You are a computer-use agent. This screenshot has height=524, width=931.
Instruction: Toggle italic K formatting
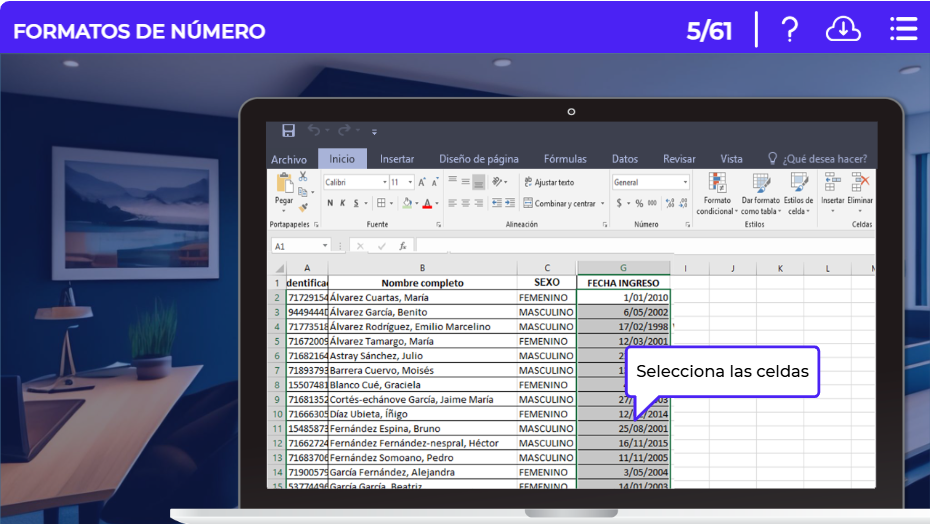[342, 203]
